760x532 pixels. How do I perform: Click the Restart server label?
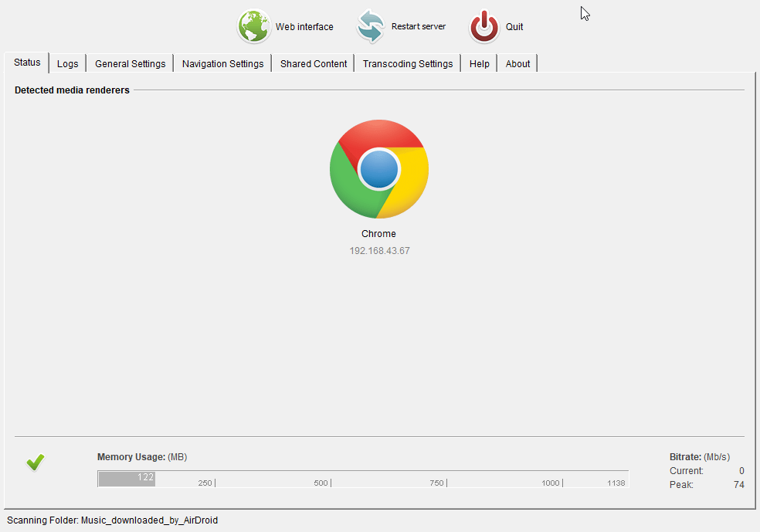(419, 27)
